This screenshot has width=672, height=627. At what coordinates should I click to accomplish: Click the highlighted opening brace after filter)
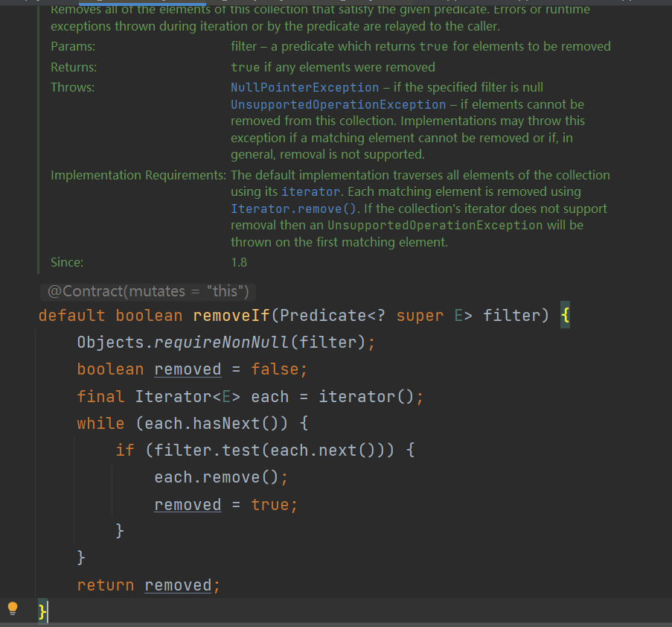click(565, 316)
